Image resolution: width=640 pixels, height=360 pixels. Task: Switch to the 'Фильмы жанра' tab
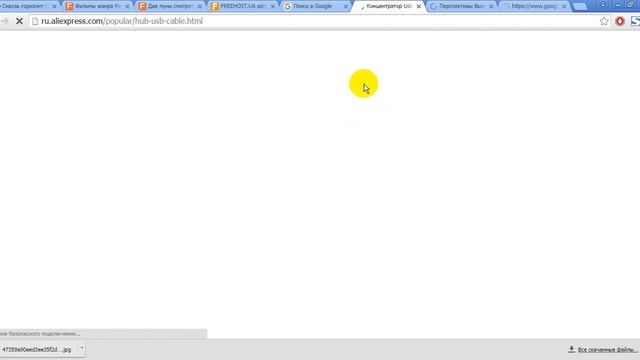pyautogui.click(x=97, y=6)
